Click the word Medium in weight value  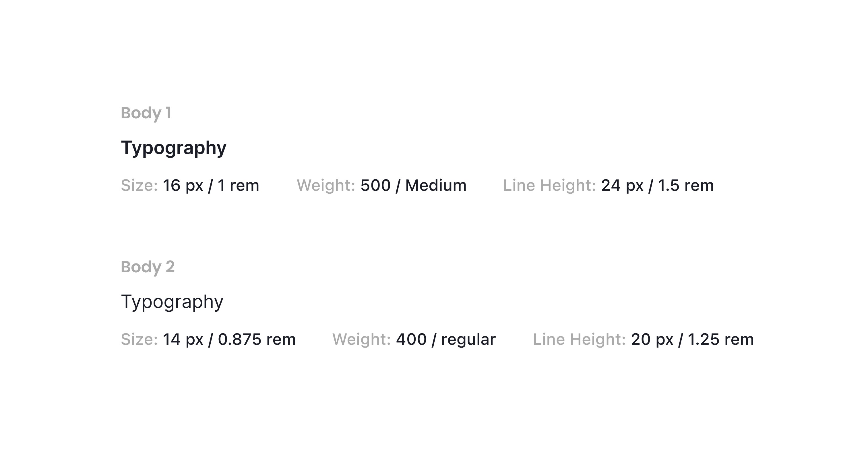(x=436, y=185)
